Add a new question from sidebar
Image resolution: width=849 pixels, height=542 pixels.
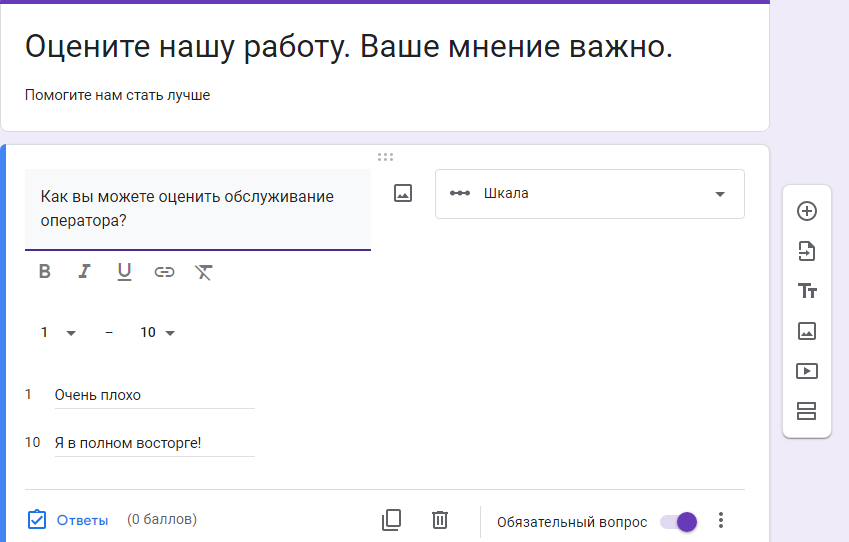point(807,211)
